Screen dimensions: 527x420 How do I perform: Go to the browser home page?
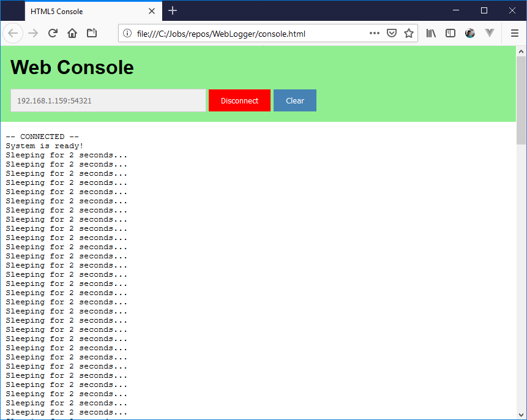[x=72, y=34]
